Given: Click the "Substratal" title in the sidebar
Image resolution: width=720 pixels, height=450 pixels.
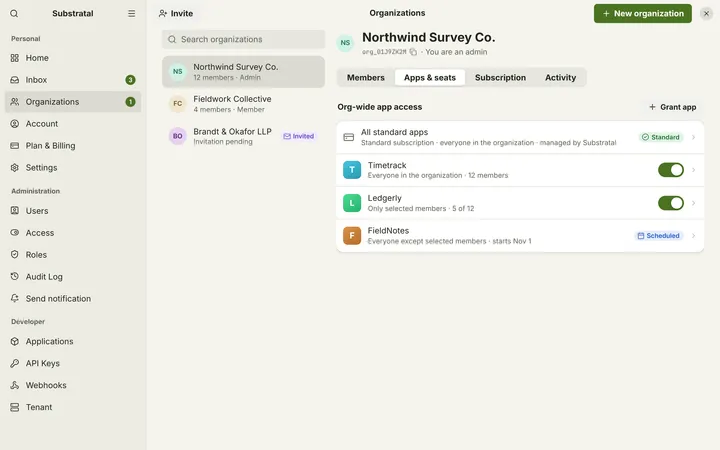Looking at the screenshot, I should click(x=73, y=14).
